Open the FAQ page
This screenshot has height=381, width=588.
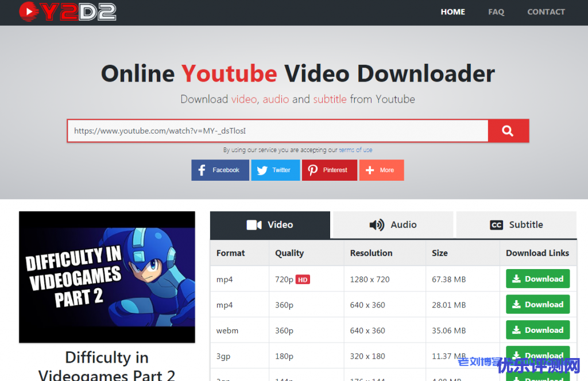(496, 12)
